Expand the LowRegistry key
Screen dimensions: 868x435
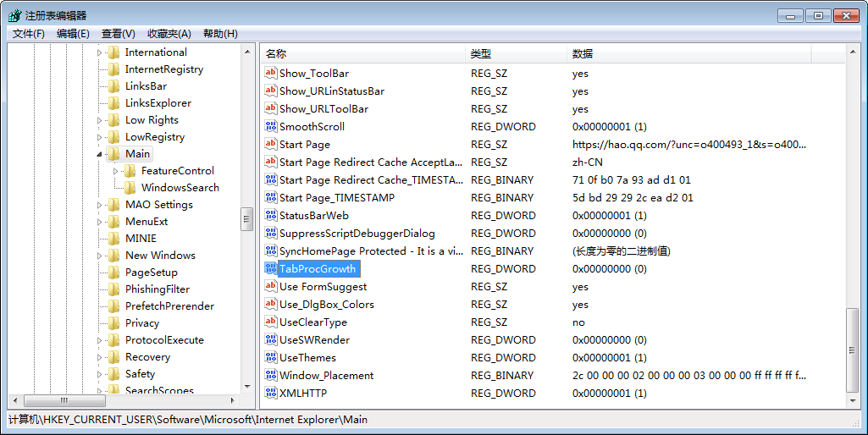[x=100, y=137]
